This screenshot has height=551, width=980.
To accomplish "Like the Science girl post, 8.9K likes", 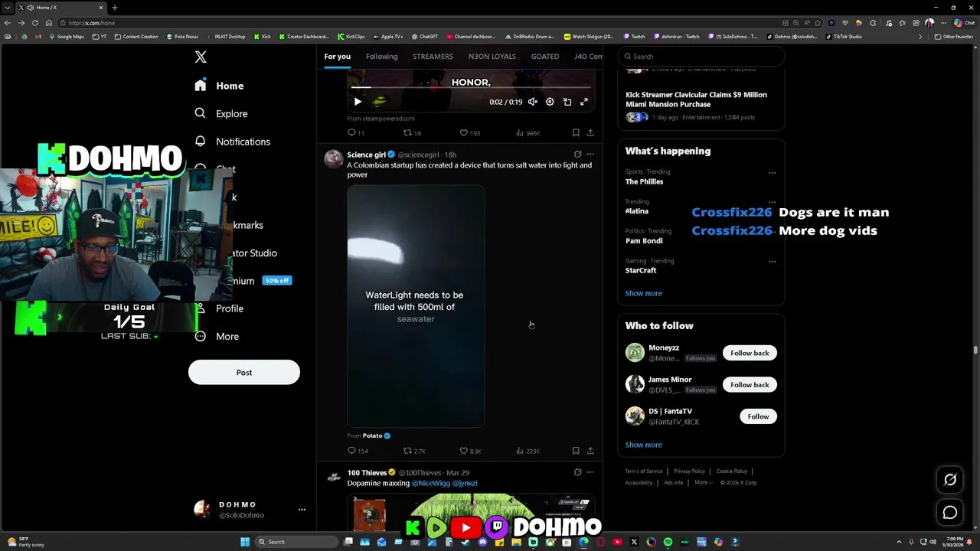I will point(470,451).
